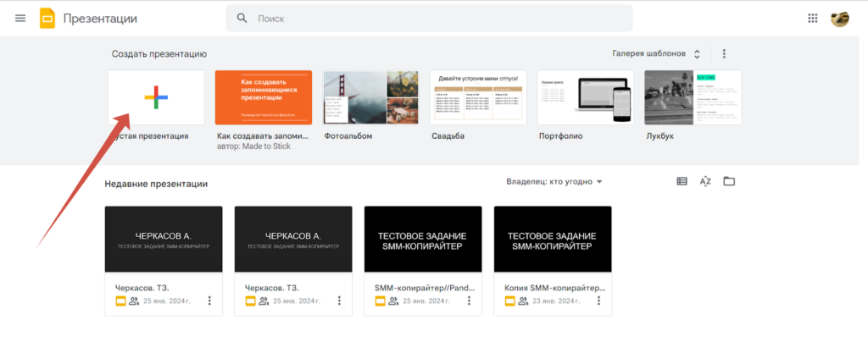This screenshot has width=868, height=342.
Task: Focus the Поиск search field
Action: [429, 19]
